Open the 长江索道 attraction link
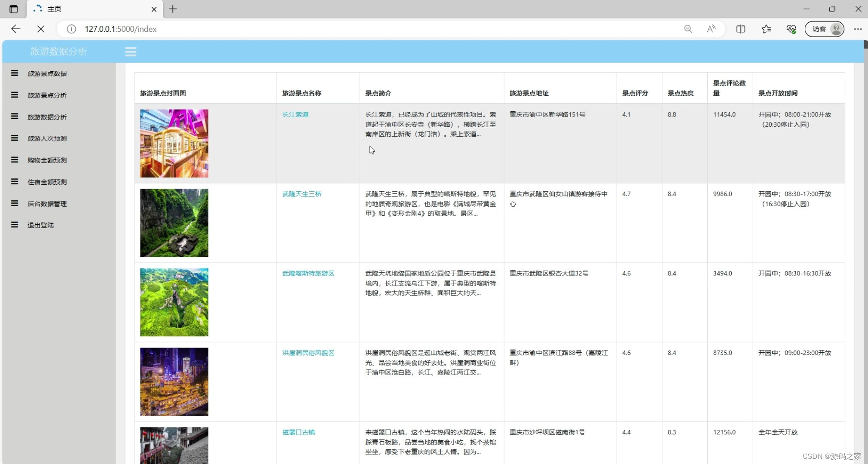The image size is (868, 464). (x=295, y=114)
